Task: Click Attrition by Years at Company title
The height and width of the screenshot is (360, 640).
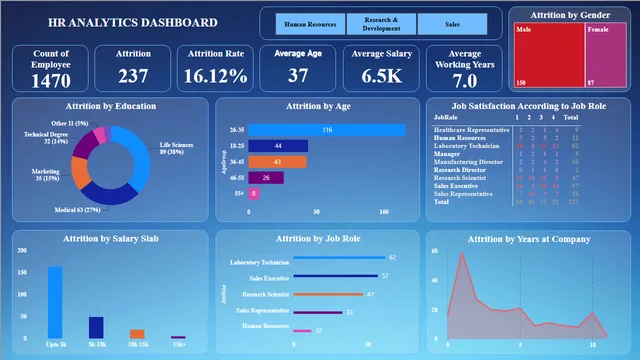Action: tap(529, 239)
